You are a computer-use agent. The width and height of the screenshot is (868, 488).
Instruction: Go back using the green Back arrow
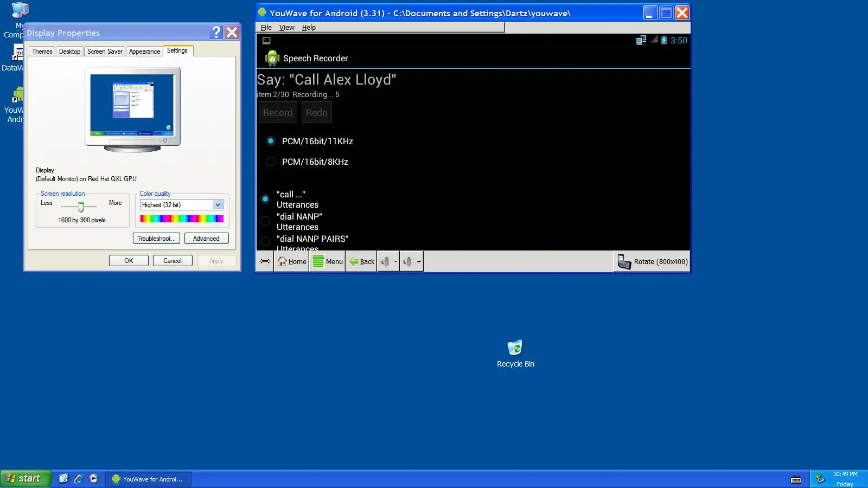(x=362, y=261)
